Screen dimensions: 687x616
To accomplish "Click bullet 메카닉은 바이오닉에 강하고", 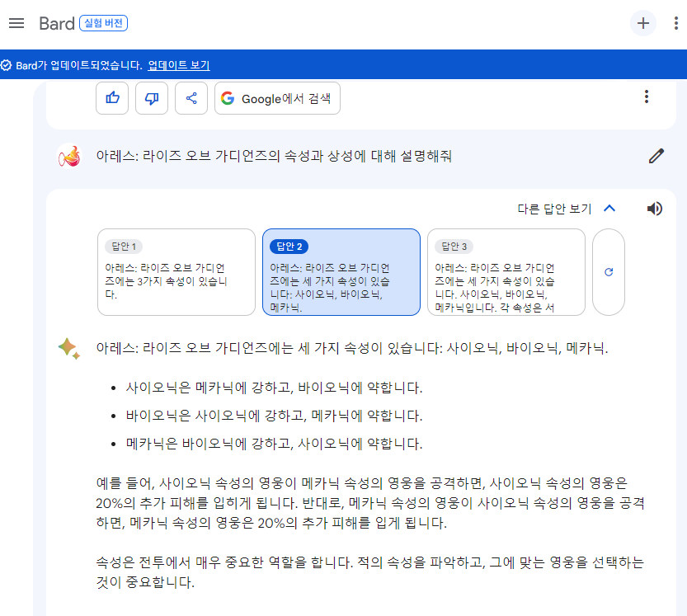I will [274, 444].
